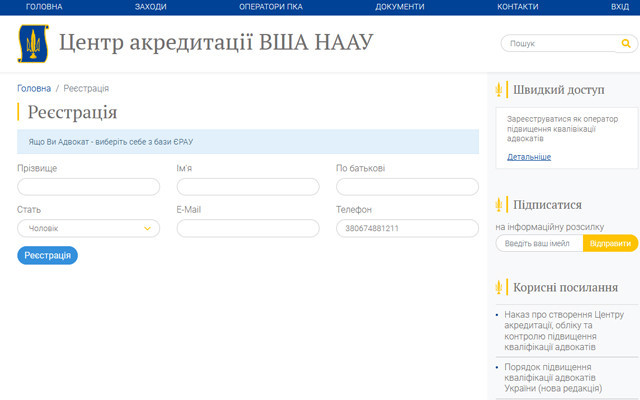This screenshot has width=640, height=400.
Task: Click the Прізвище input field
Action: [x=89, y=187]
